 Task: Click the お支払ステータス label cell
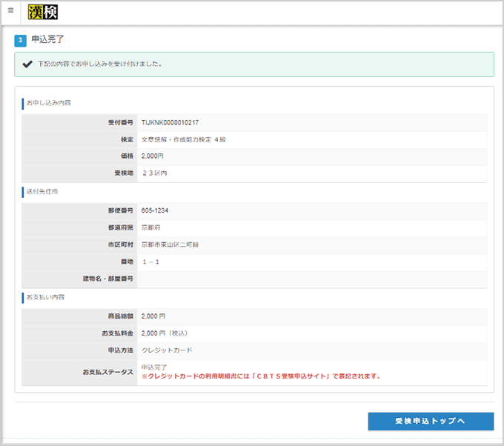tap(79, 372)
